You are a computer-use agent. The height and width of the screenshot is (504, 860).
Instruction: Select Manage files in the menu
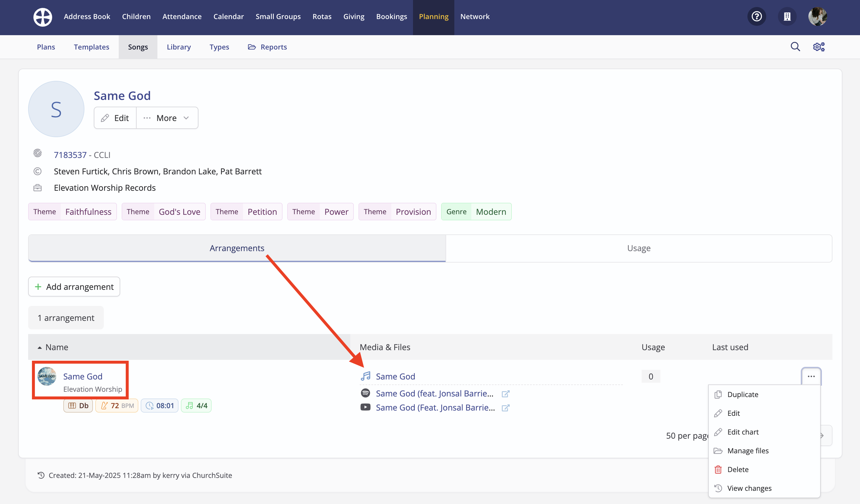[x=764, y=450]
